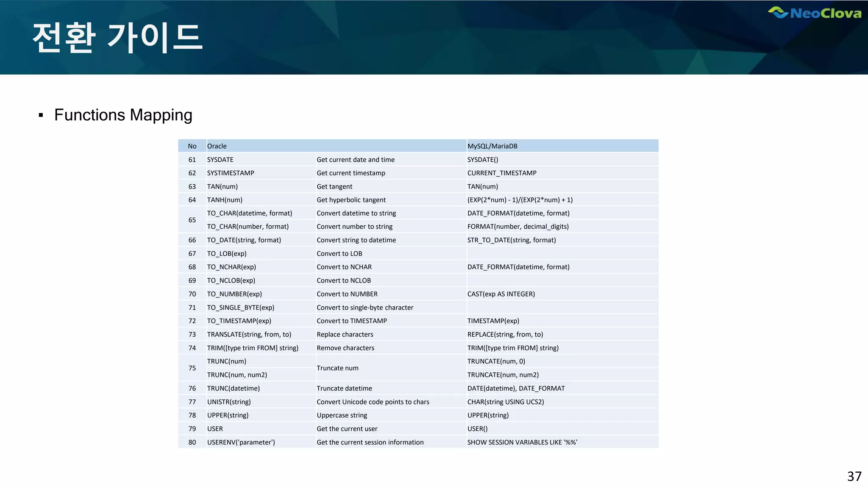Select row number 65 cell
Viewport: 868px width, 488px height.
coord(192,220)
